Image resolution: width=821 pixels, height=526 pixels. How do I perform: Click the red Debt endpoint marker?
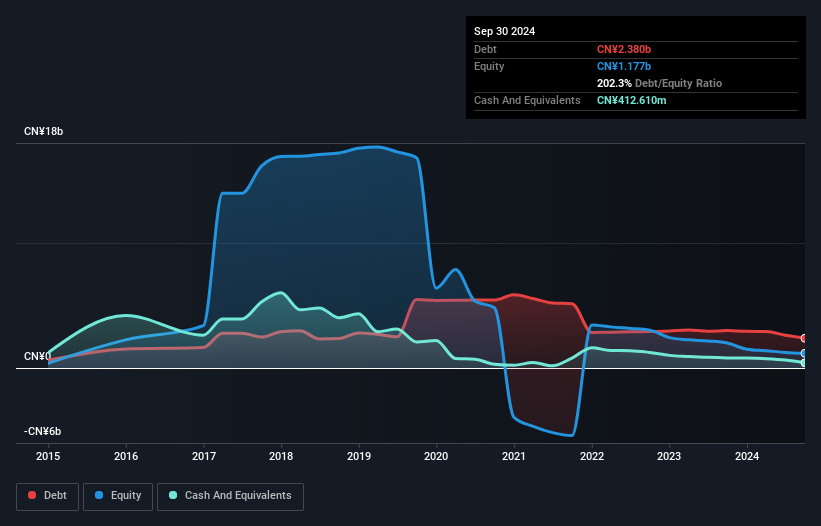point(804,338)
